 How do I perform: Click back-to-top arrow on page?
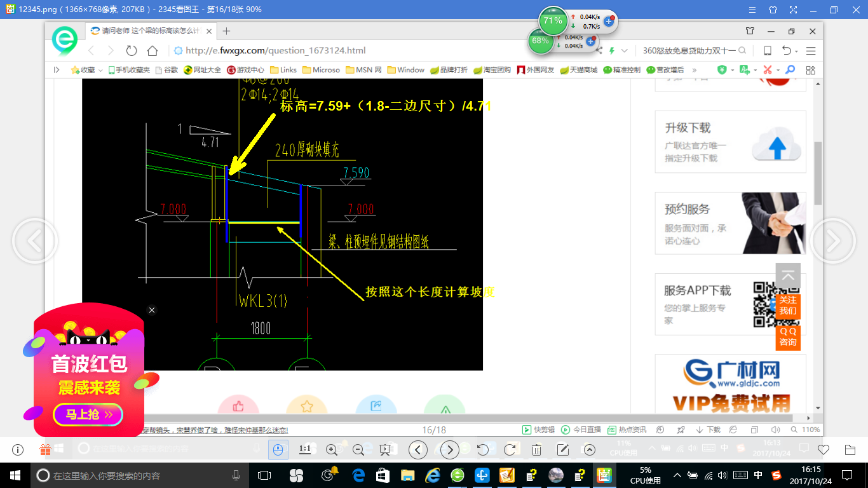[788, 276]
